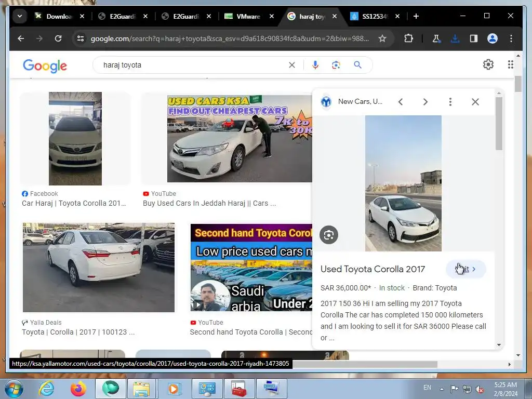
Task: Open the volume tray icon
Action: coord(480,389)
